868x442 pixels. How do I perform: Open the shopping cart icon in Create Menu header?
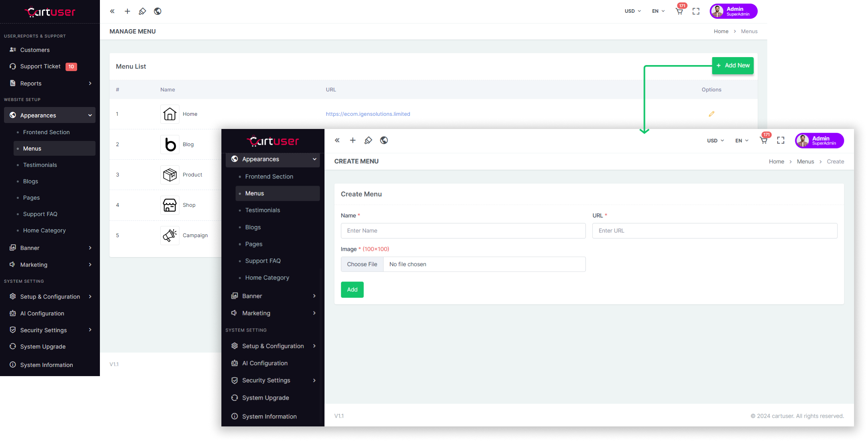[763, 140]
